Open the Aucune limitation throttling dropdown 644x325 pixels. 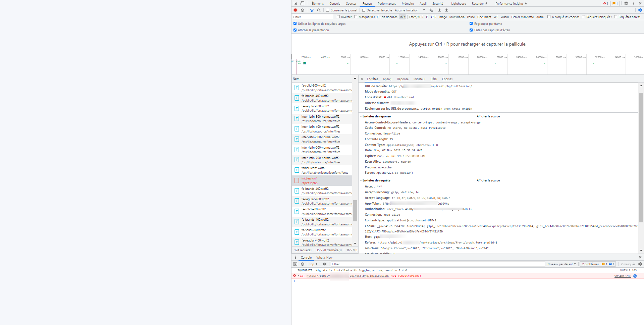(x=407, y=10)
